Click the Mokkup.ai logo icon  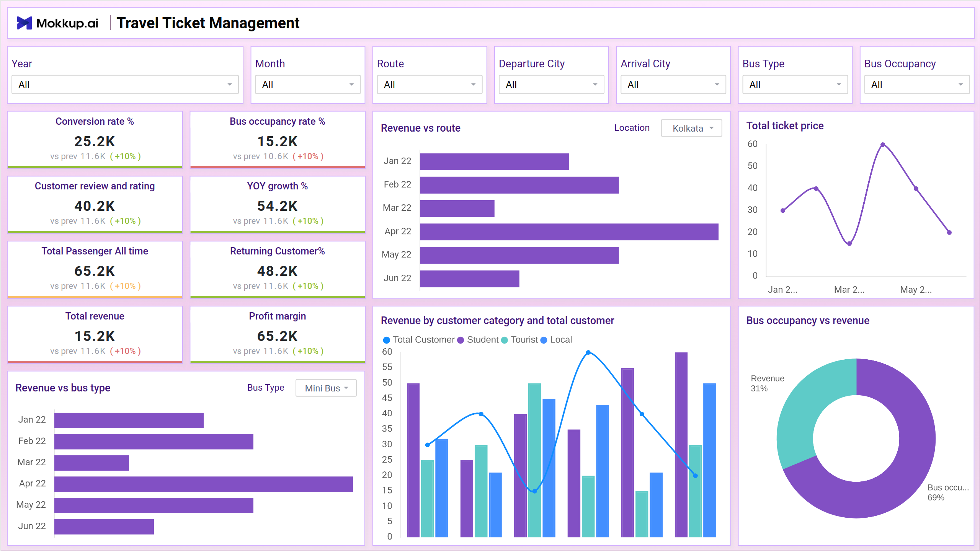24,23
